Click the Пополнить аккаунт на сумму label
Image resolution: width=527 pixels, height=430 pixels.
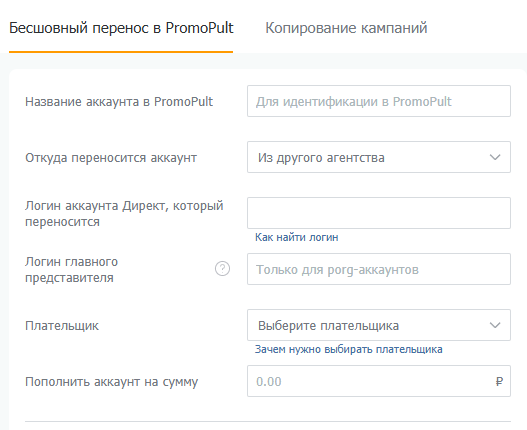point(112,382)
